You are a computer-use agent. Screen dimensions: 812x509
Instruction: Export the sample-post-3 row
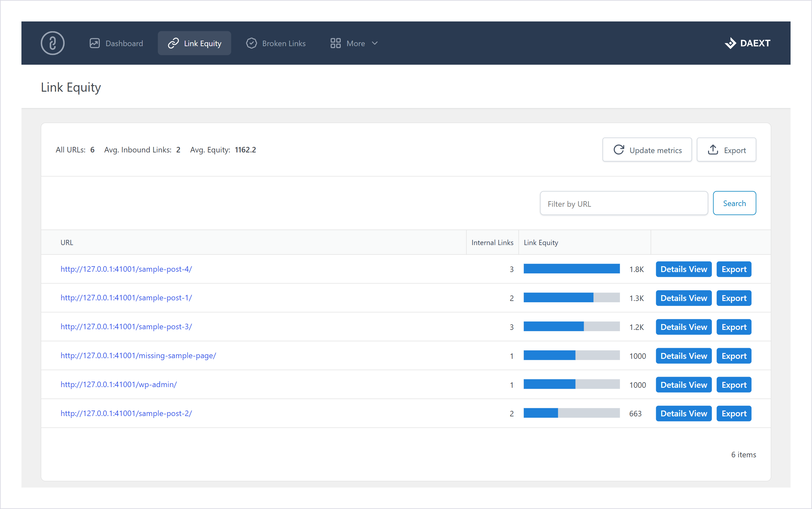(x=734, y=327)
